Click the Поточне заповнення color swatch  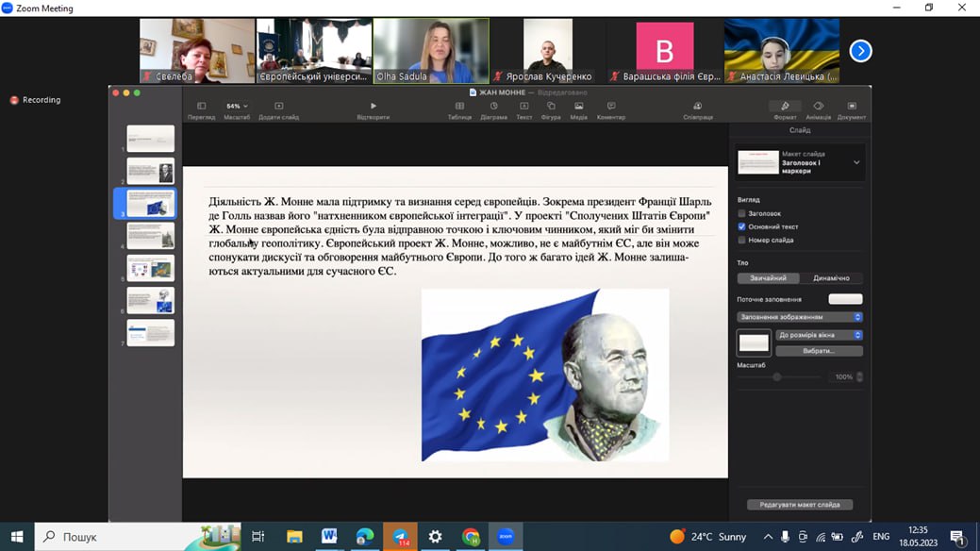pyautogui.click(x=845, y=299)
